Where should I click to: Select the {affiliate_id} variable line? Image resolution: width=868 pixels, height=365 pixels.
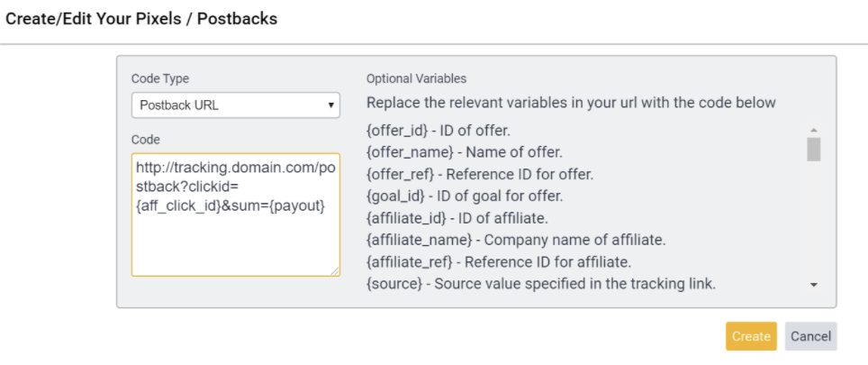(457, 218)
